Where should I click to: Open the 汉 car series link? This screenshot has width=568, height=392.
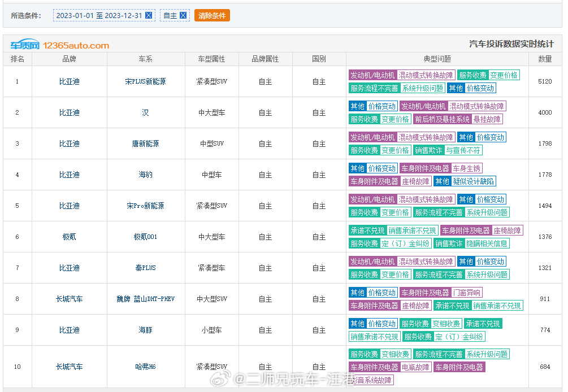click(145, 112)
